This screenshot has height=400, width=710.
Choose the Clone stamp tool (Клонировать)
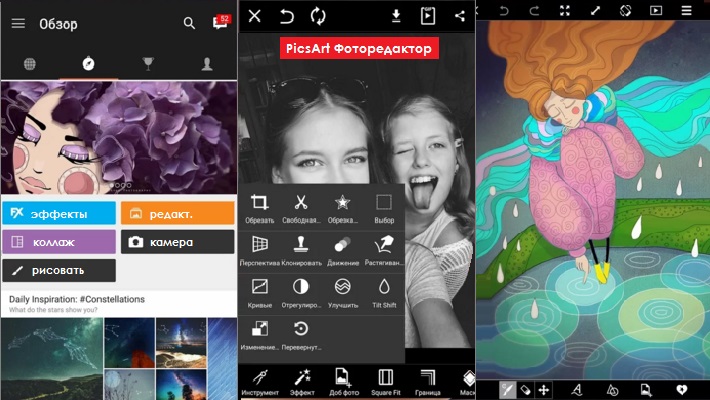click(300, 250)
